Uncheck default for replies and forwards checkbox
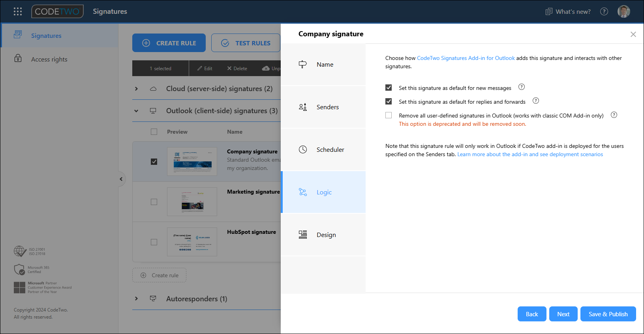Viewport: 644px width, 334px height. pos(389,101)
